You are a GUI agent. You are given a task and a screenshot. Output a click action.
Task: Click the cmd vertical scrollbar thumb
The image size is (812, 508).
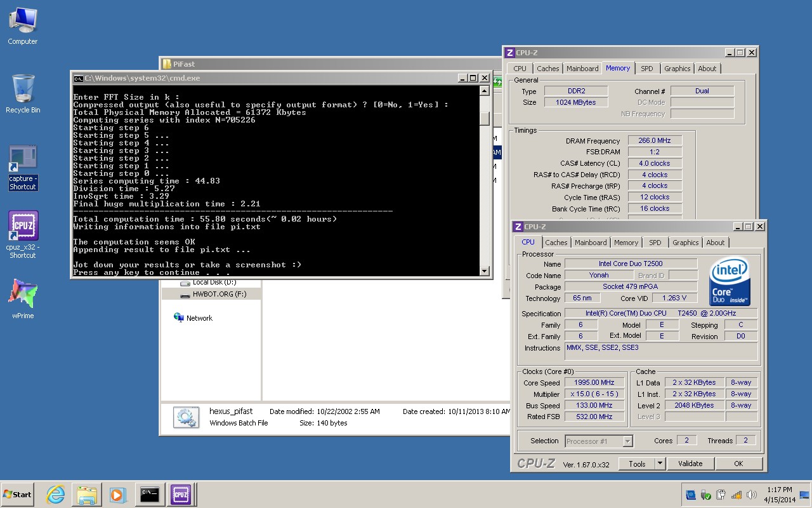point(485,119)
